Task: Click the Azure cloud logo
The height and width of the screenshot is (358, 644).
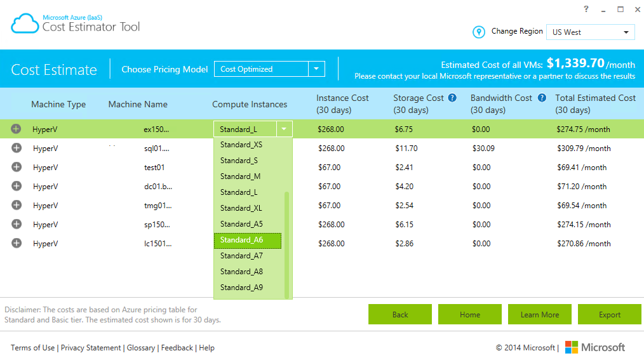Action: (25, 23)
